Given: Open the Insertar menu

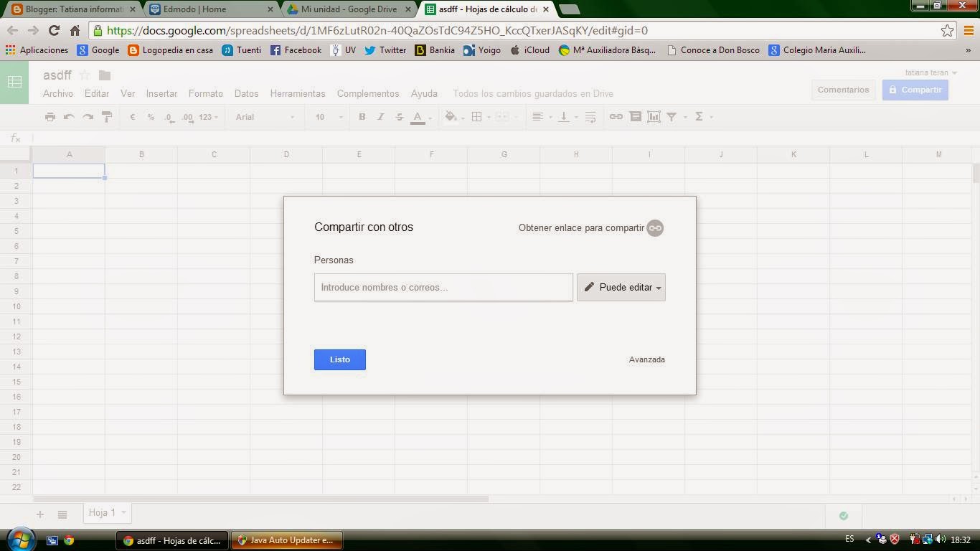Looking at the screenshot, I should click(161, 93).
